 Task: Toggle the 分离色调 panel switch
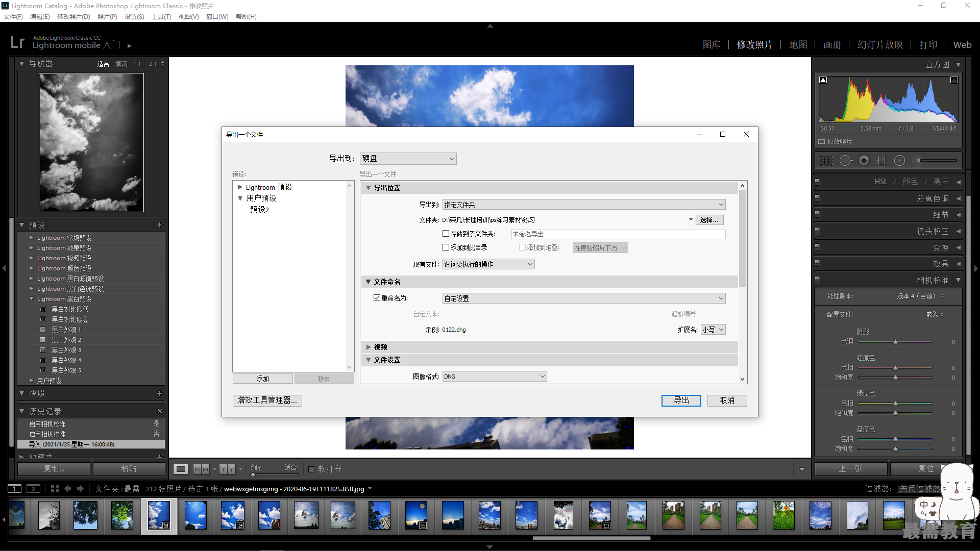pyautogui.click(x=817, y=198)
